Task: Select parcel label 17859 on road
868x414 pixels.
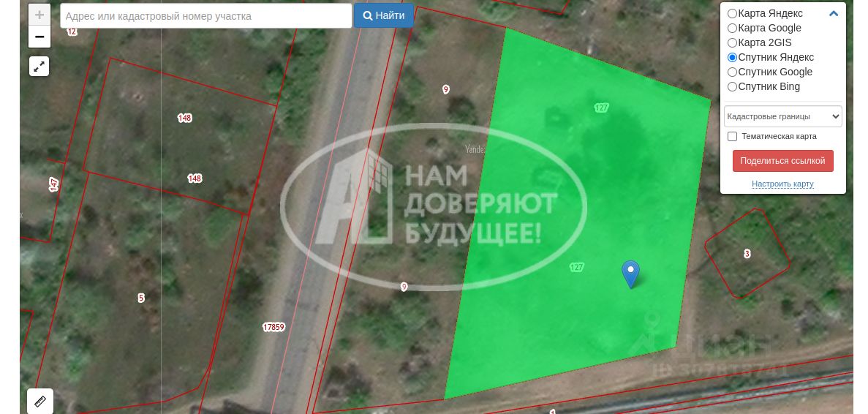Action: click(x=273, y=327)
